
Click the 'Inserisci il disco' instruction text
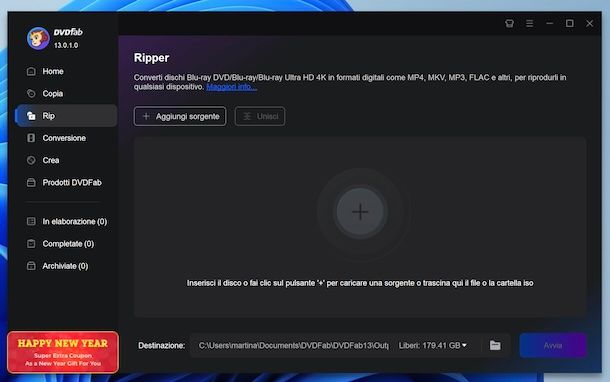(360, 283)
